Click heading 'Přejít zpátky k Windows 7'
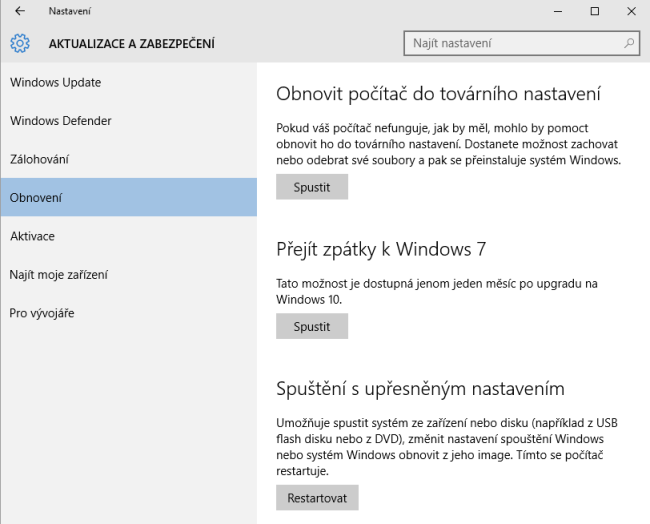The width and height of the screenshot is (650, 524). (381, 249)
